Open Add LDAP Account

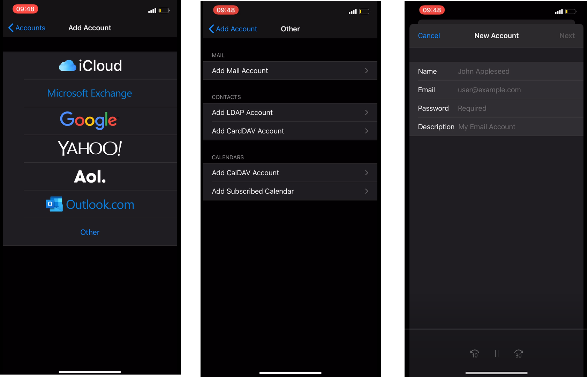(x=290, y=113)
